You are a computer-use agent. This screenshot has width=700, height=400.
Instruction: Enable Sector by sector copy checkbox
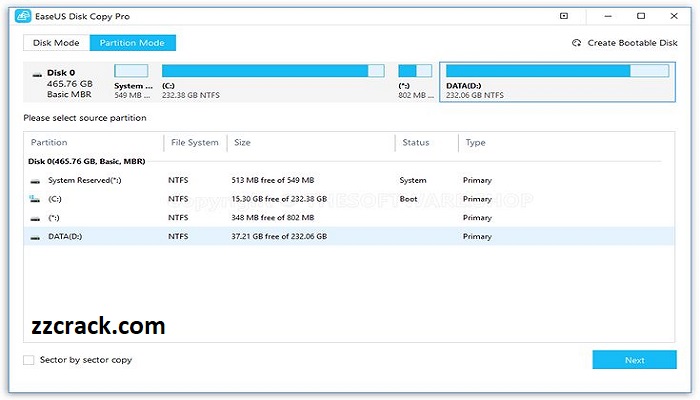(x=29, y=360)
